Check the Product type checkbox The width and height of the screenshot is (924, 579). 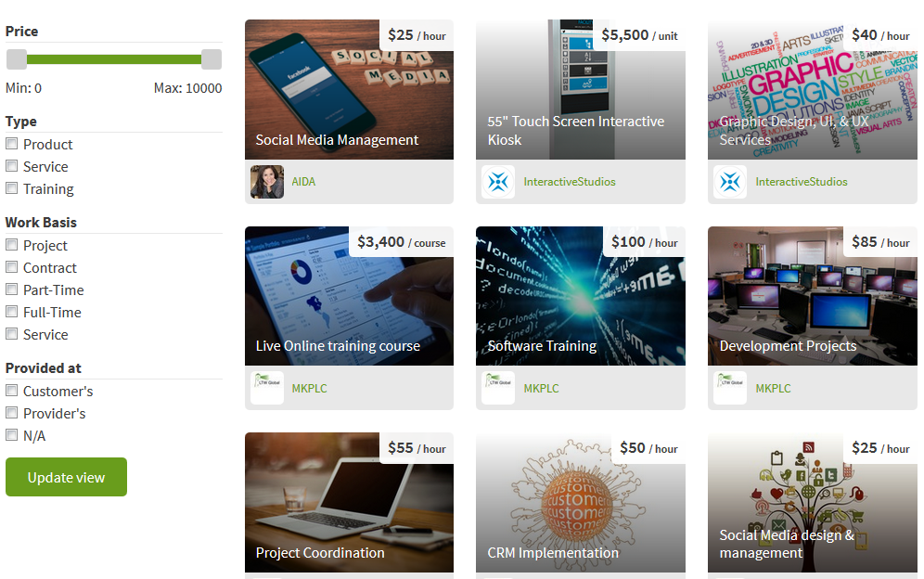point(11,143)
